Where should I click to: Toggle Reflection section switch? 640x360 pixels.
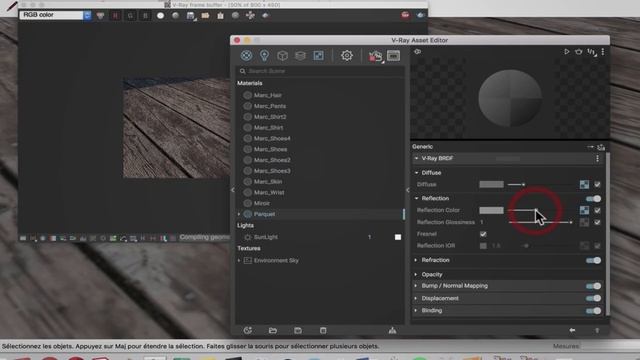pyautogui.click(x=593, y=199)
